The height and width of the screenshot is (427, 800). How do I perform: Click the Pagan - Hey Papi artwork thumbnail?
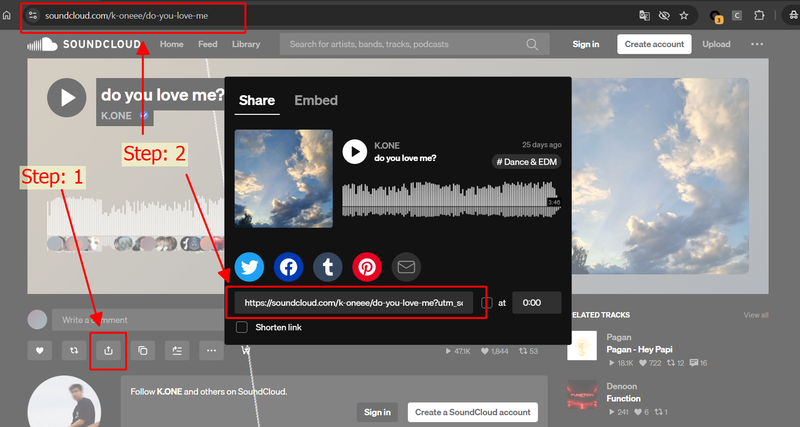(x=582, y=345)
